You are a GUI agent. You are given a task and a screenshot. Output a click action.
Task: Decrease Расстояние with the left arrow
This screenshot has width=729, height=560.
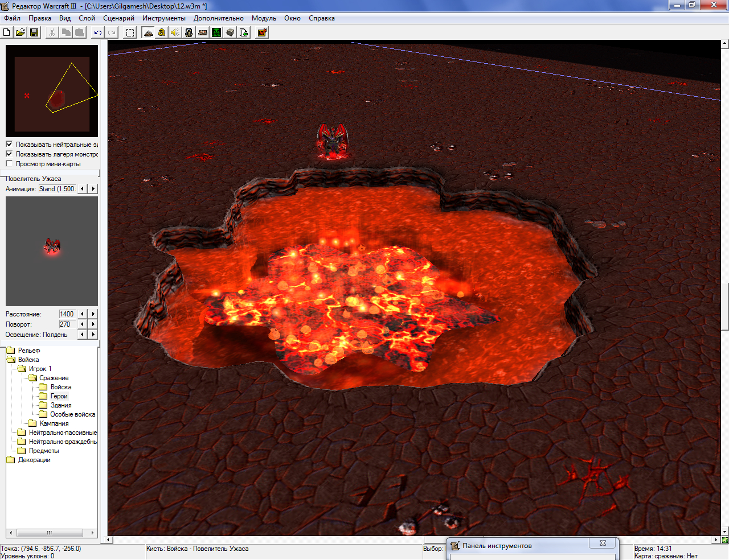pos(83,314)
